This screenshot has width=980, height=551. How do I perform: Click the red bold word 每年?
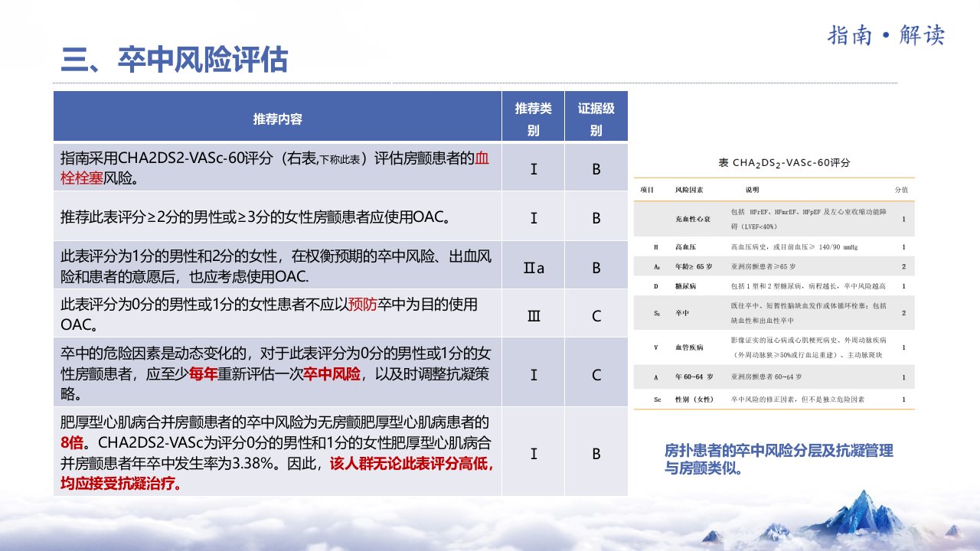coord(204,375)
